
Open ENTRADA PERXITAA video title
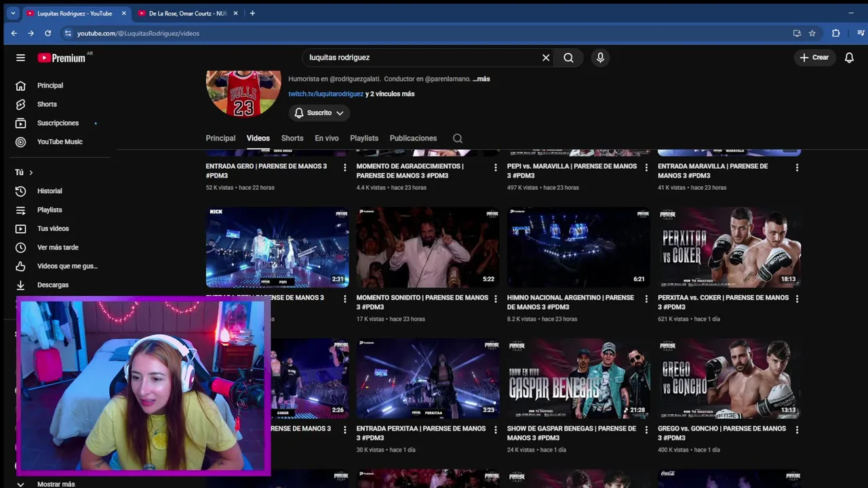point(420,433)
